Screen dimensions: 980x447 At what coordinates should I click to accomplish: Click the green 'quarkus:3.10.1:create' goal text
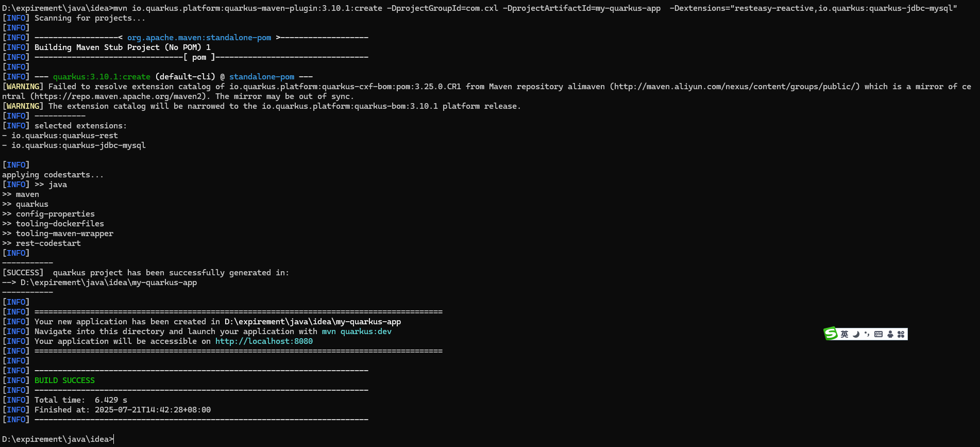(102, 77)
